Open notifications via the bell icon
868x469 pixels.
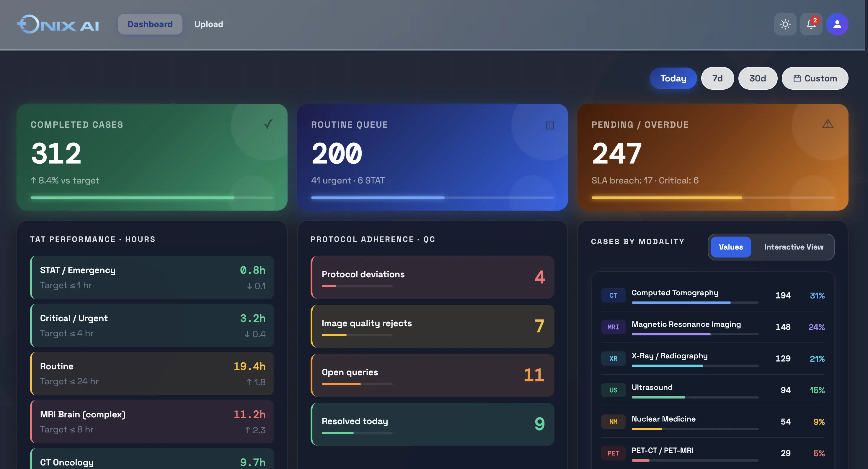(811, 24)
